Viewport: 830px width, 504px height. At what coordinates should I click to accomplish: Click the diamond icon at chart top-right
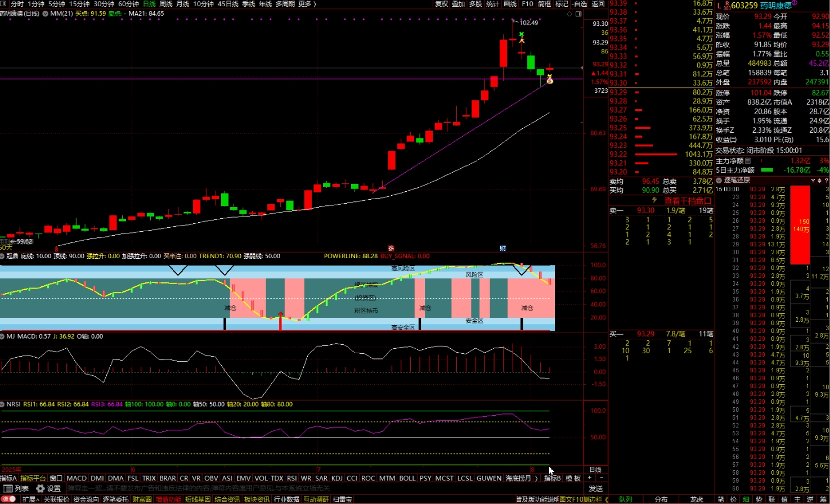569,13
